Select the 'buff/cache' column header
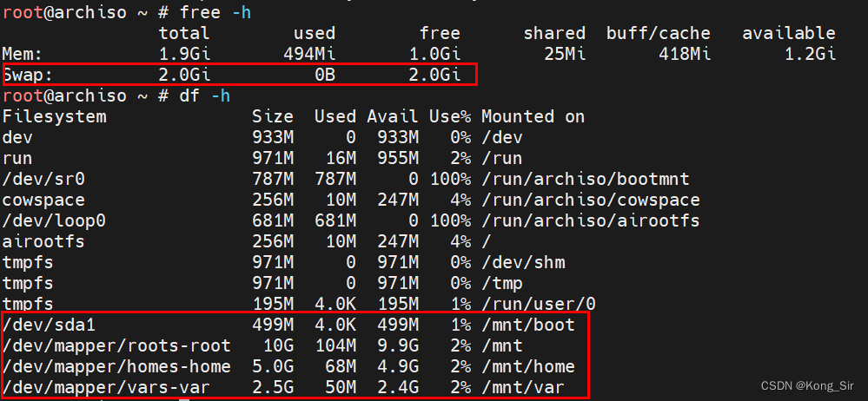Viewport: 868px width, 401px height. (x=659, y=33)
